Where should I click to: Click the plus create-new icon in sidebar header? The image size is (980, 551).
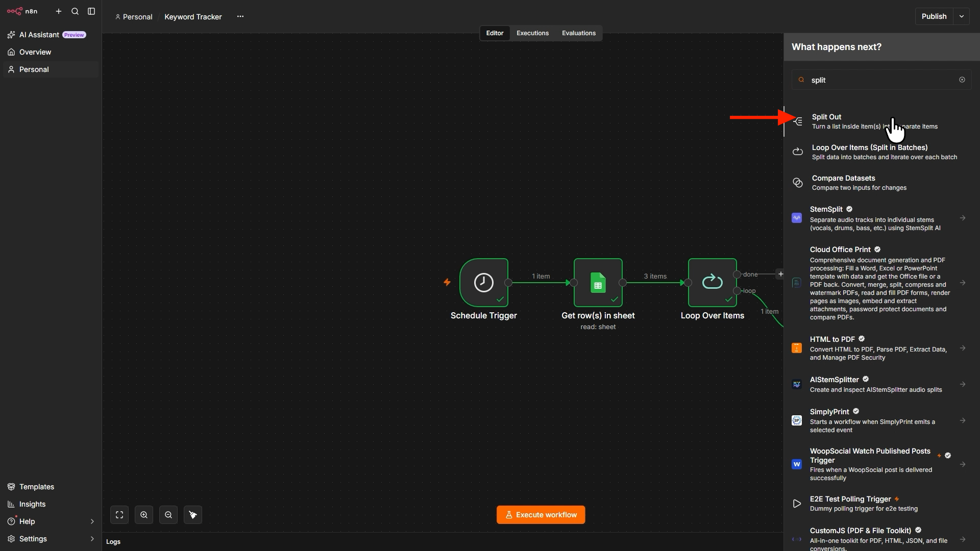pos(59,11)
